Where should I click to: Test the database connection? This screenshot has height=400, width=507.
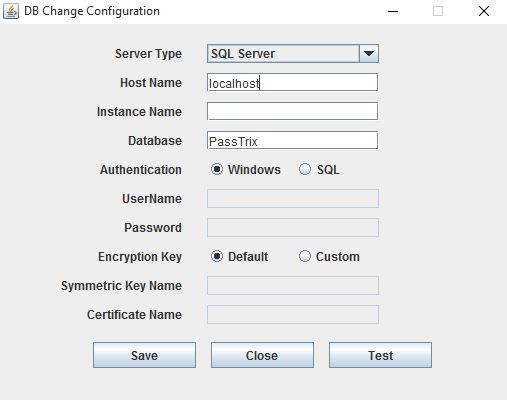coord(380,355)
